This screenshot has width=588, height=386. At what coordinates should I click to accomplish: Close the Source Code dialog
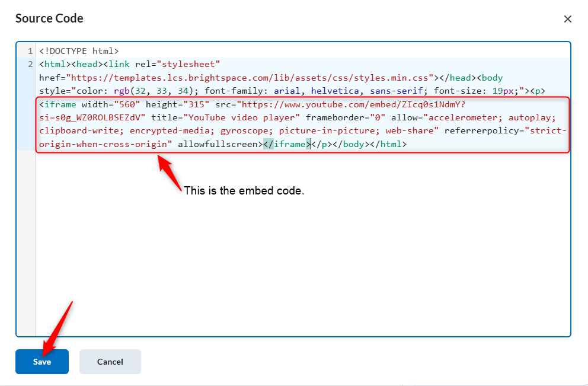pos(568,19)
